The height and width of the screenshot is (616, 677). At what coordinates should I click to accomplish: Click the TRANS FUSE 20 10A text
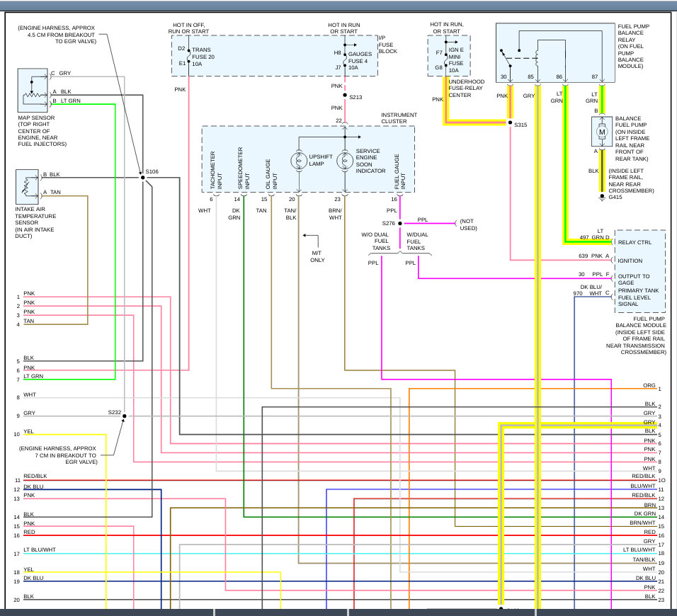pyautogui.click(x=203, y=57)
